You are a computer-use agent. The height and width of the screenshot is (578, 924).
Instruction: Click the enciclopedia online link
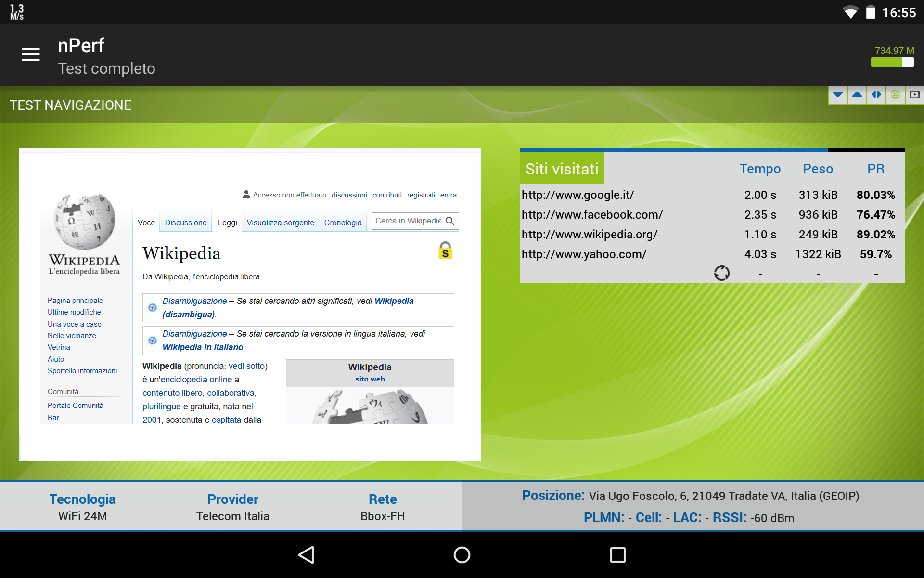pos(196,380)
